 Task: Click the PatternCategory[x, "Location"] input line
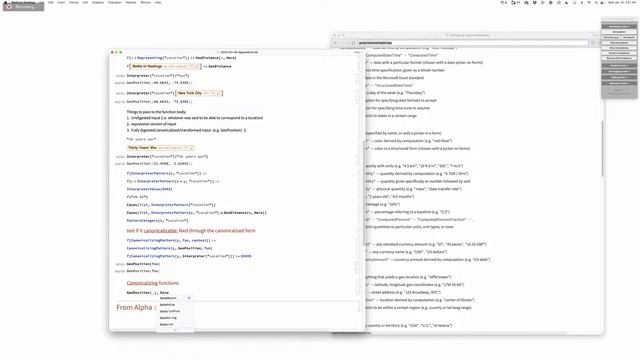pos(157,221)
